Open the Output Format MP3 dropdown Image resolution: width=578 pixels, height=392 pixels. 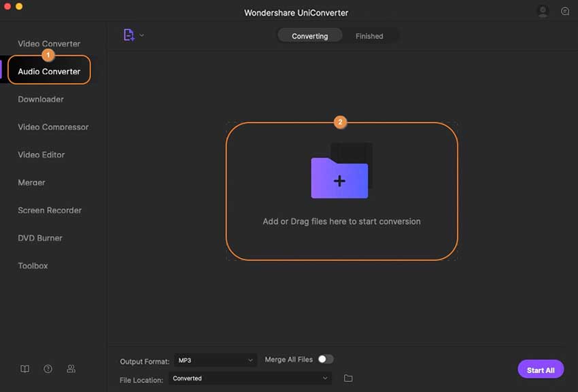216,360
